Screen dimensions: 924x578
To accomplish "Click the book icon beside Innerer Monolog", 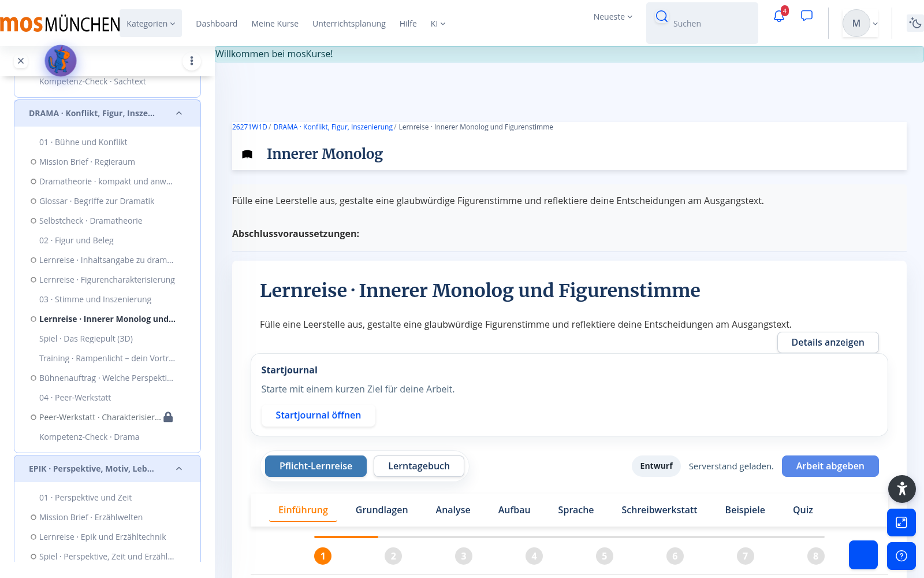I will click(x=247, y=154).
